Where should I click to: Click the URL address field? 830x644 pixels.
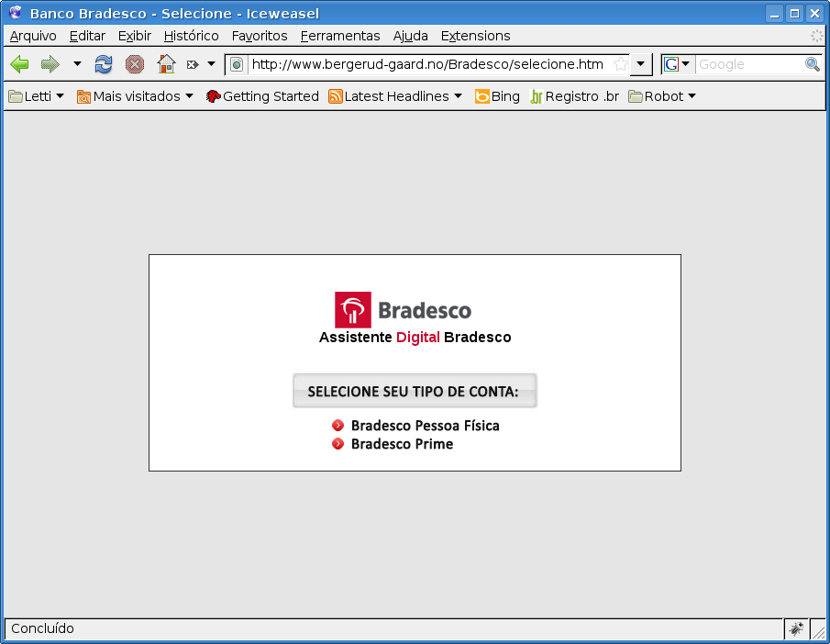(x=429, y=64)
